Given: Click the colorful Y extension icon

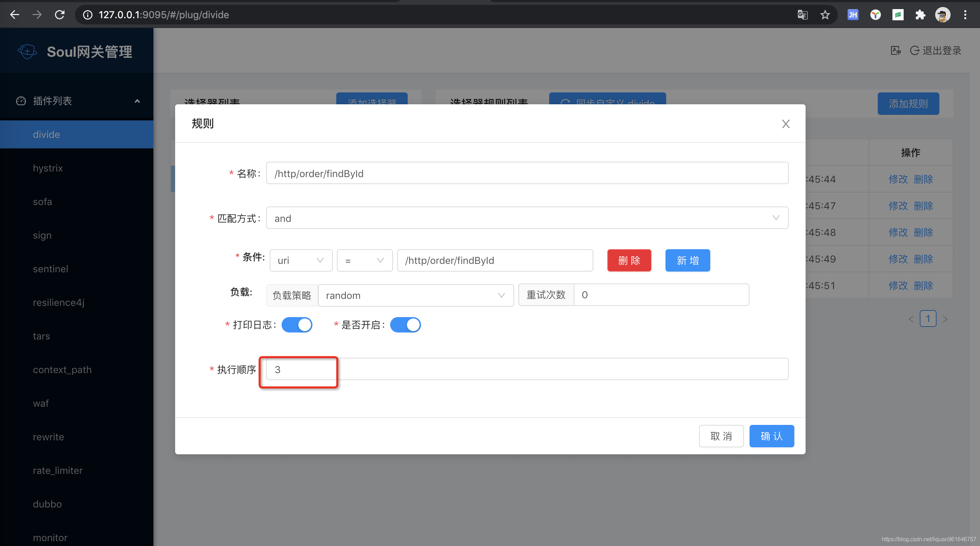Looking at the screenshot, I should pyautogui.click(x=875, y=15).
